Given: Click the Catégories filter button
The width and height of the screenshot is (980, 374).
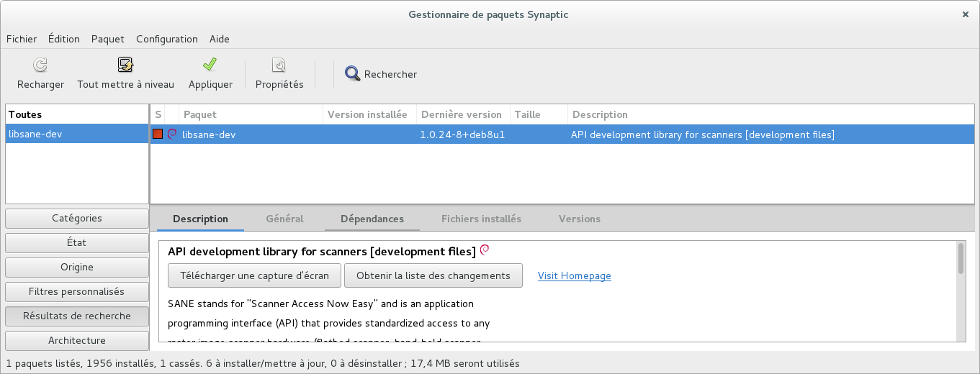Looking at the screenshot, I should (77, 218).
